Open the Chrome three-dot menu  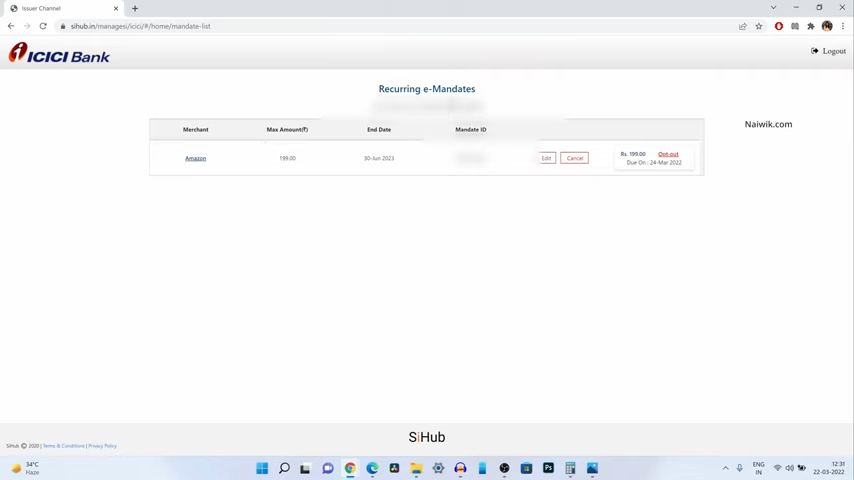pos(843,26)
